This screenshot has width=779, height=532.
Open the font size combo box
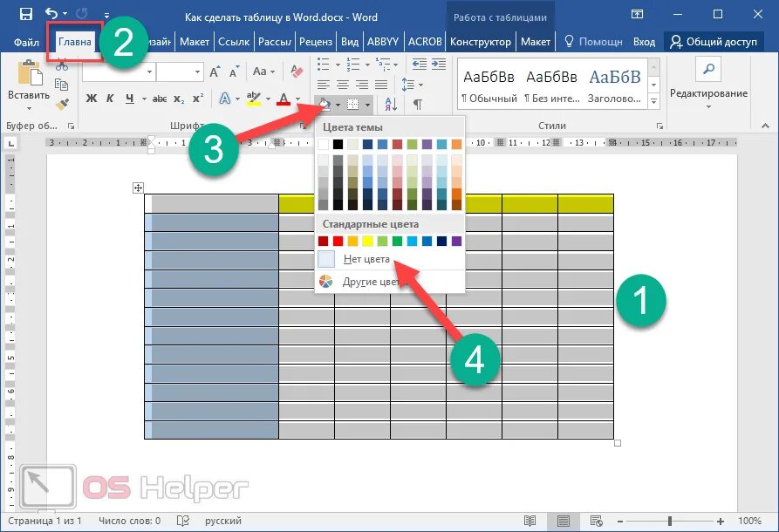180,72
